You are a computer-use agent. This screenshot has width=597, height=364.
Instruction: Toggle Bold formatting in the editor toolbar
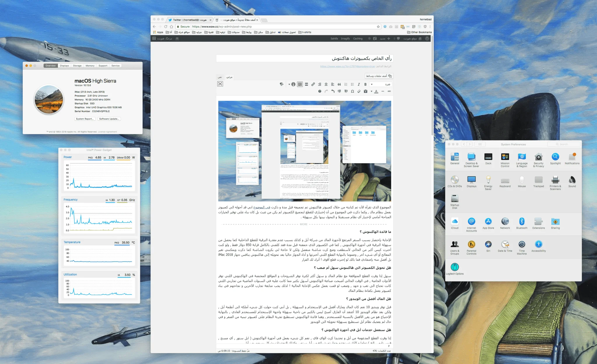tap(365, 84)
